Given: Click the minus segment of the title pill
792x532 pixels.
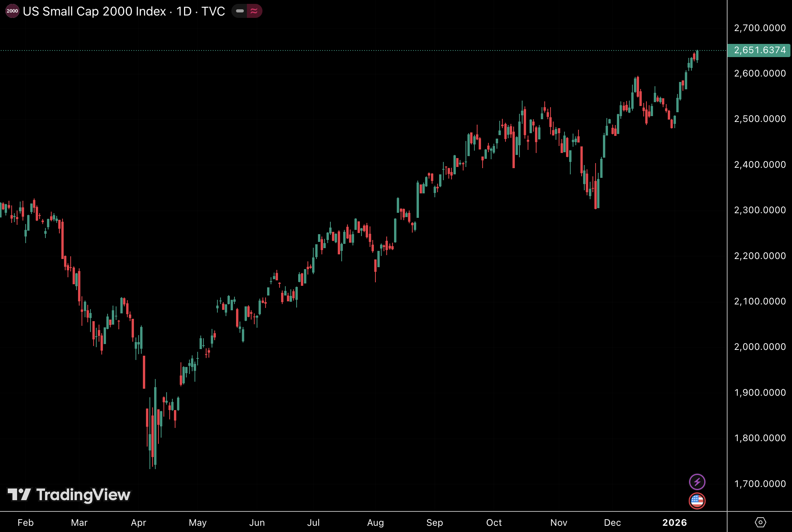Looking at the screenshot, I should (240, 11).
